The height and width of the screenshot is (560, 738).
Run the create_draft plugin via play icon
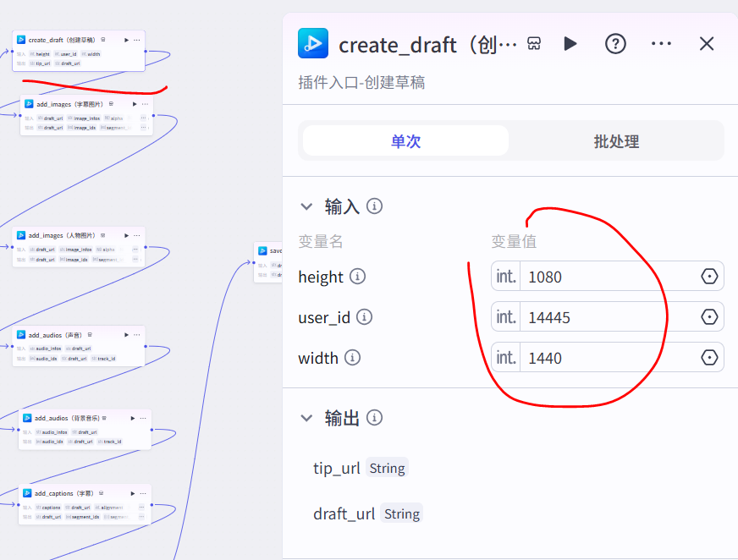click(570, 44)
